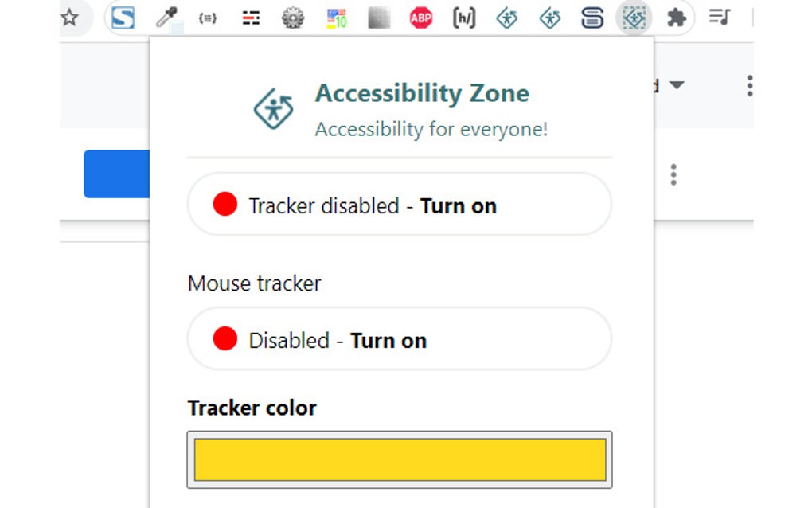The width and height of the screenshot is (812, 508).
Task: Open the JSON formatter extension
Action: (x=207, y=18)
